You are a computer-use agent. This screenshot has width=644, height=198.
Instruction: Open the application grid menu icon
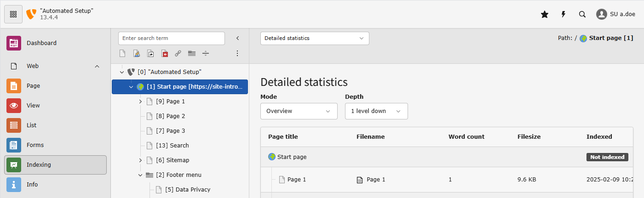pyautogui.click(x=13, y=14)
